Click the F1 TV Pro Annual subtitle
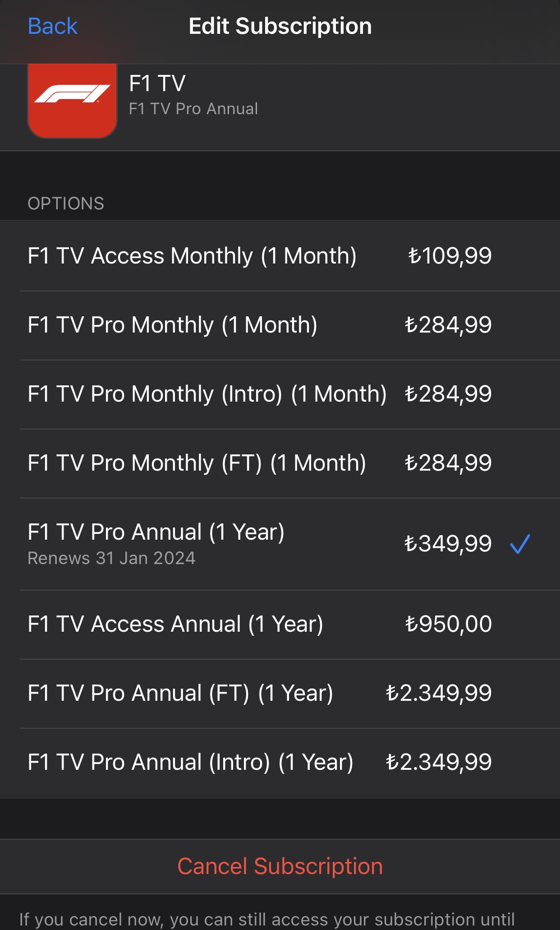The image size is (560, 930). [193, 109]
